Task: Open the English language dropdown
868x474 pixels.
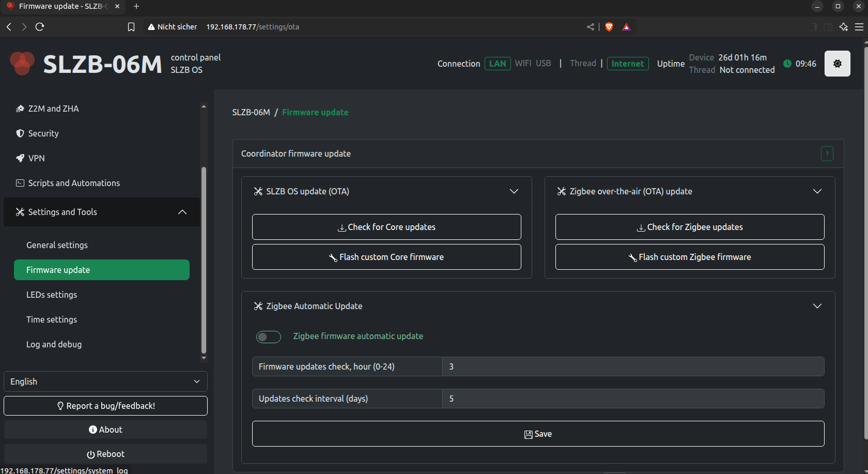Action: coord(105,381)
